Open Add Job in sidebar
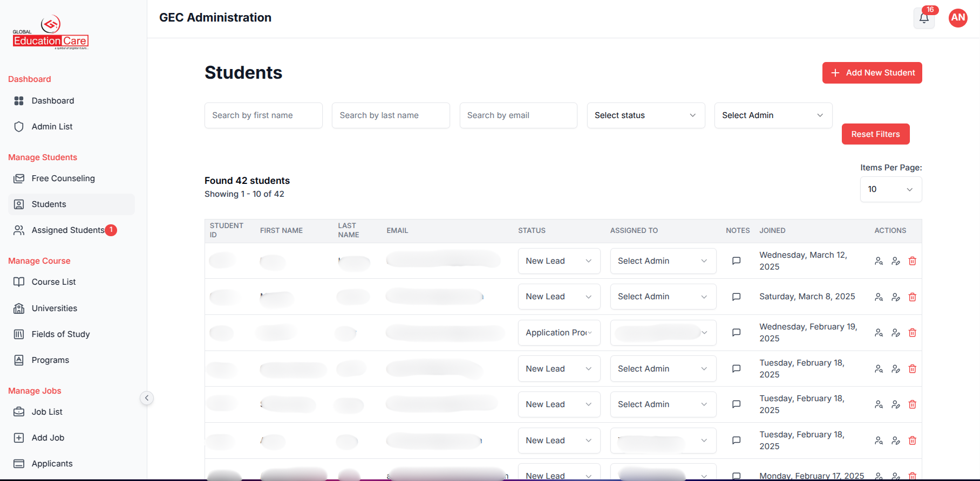The image size is (980, 481). coord(71,438)
